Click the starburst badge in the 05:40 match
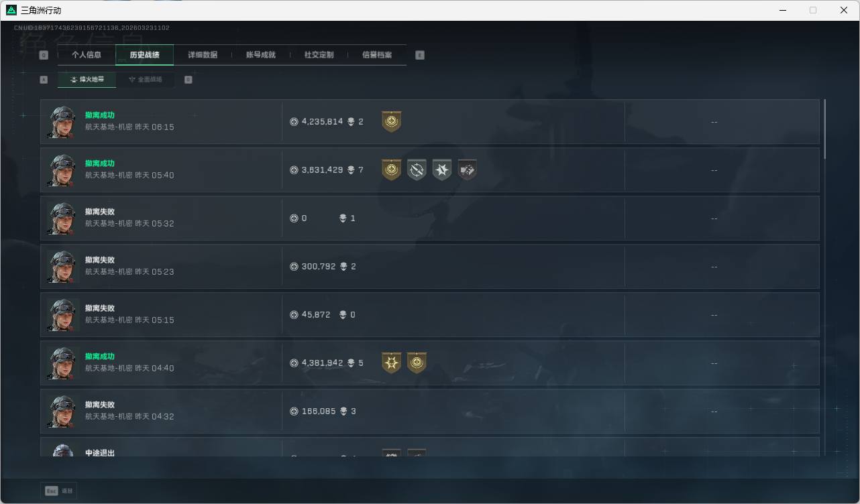Screen dimensions: 860x504 pos(442,170)
